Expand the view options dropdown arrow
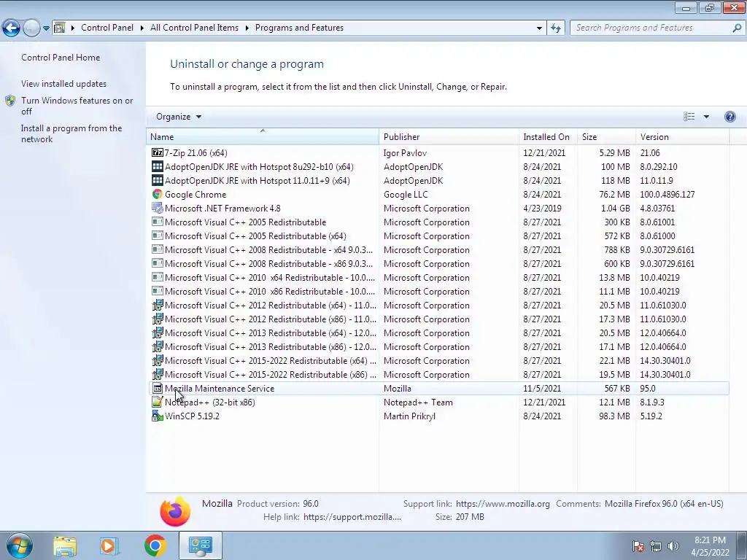Image resolution: width=747 pixels, height=560 pixels. tap(706, 117)
